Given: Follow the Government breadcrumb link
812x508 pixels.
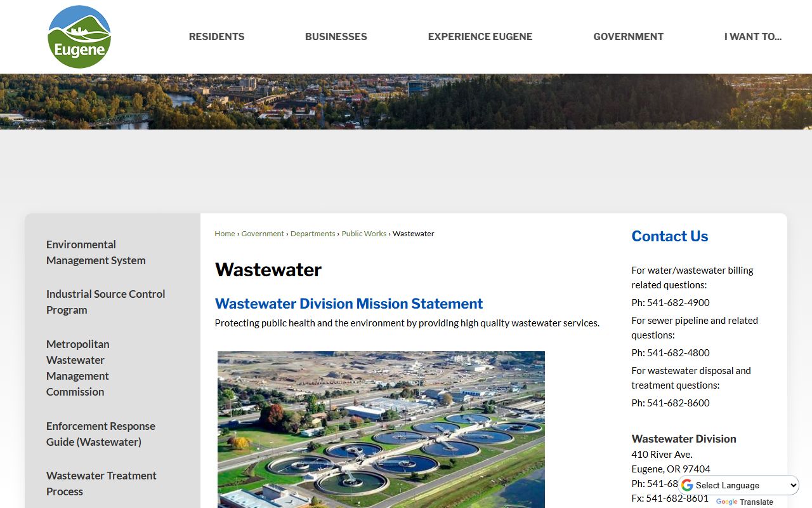Looking at the screenshot, I should coord(263,234).
